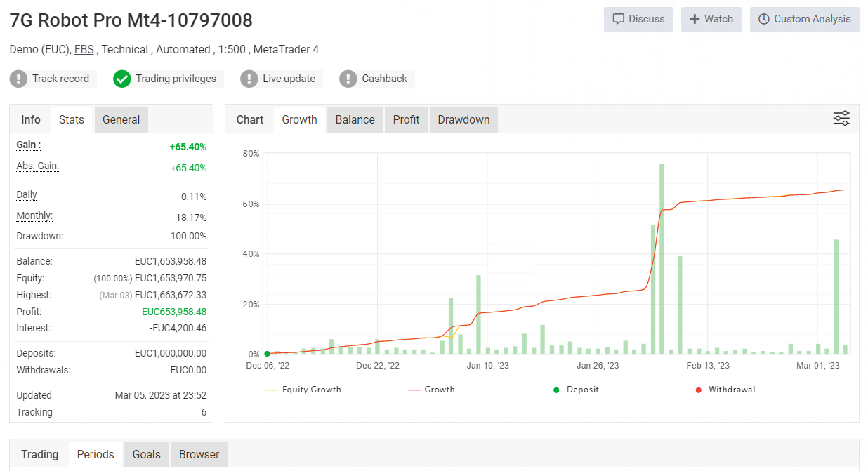Click the Live update warning icon
Viewport: 868px width, 471px height.
tap(249, 79)
